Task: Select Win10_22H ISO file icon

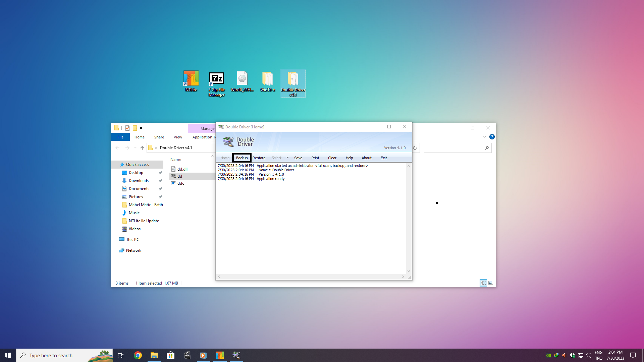Action: tap(242, 79)
